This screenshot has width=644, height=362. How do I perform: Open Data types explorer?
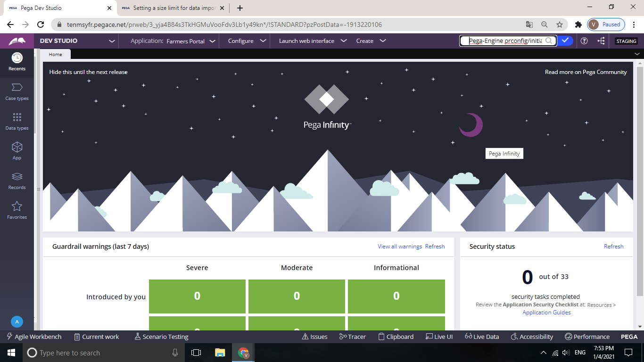17,121
